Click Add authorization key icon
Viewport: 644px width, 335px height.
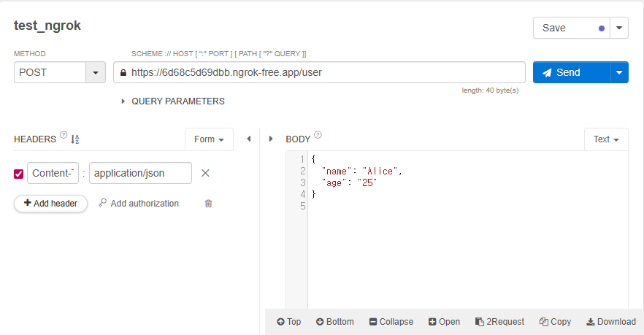pyautogui.click(x=103, y=204)
